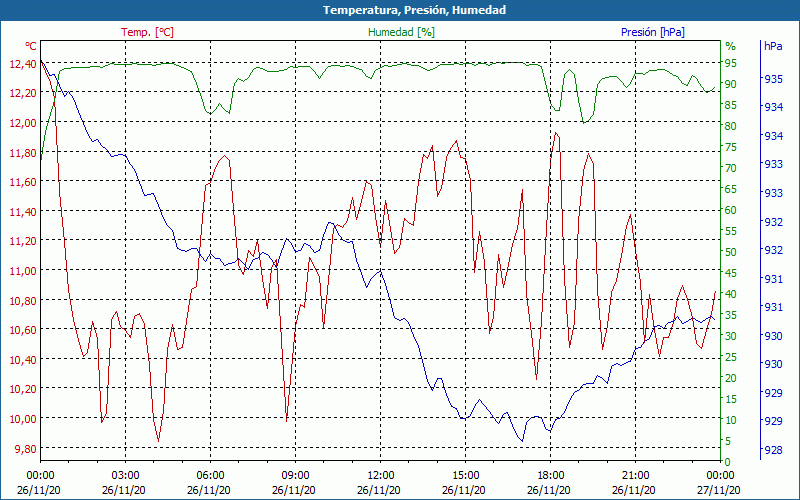800x500 pixels.
Task: Pick temperature axis value 11,60
Action: coord(23,182)
